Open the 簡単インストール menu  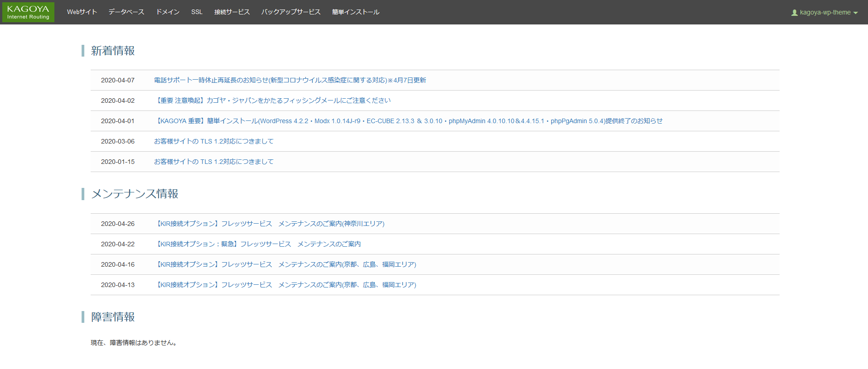[x=356, y=12]
